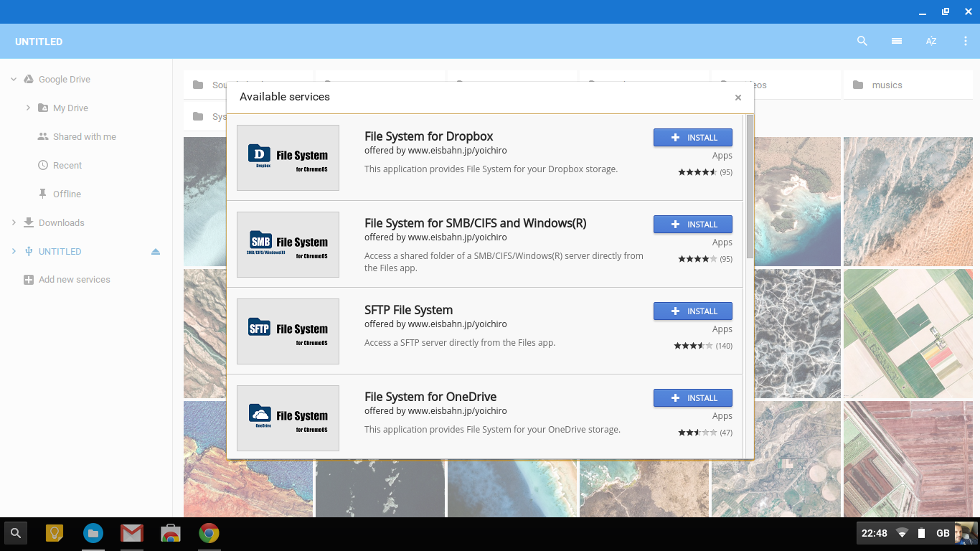Click the SFTP File System logo thumbnail
The height and width of the screenshot is (551, 980).
288,331
